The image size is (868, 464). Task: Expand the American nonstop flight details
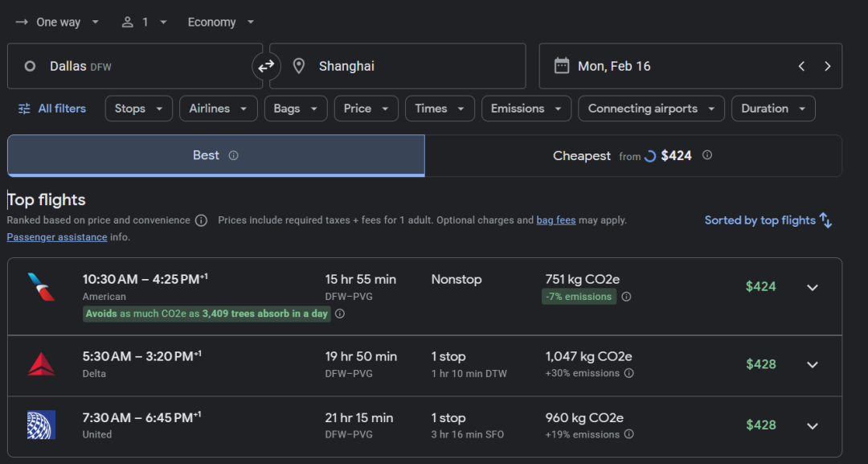[x=812, y=287]
